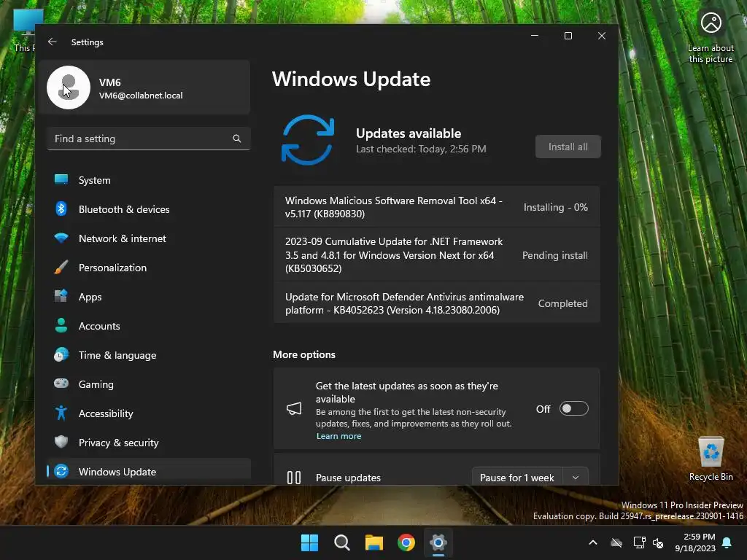Click the large blue update sync arrows icon
The width and height of the screenshot is (747, 560).
[308, 140]
